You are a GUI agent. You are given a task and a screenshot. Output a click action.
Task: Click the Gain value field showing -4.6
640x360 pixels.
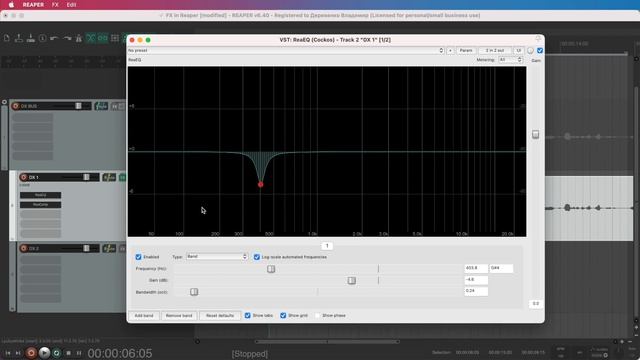point(476,280)
